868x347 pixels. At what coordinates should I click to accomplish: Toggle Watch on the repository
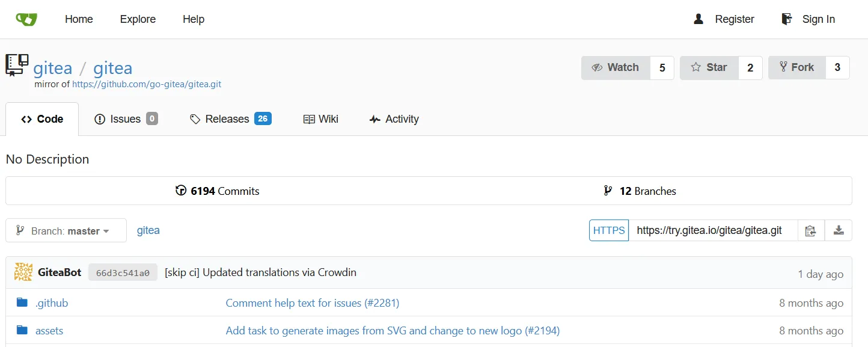tap(616, 68)
